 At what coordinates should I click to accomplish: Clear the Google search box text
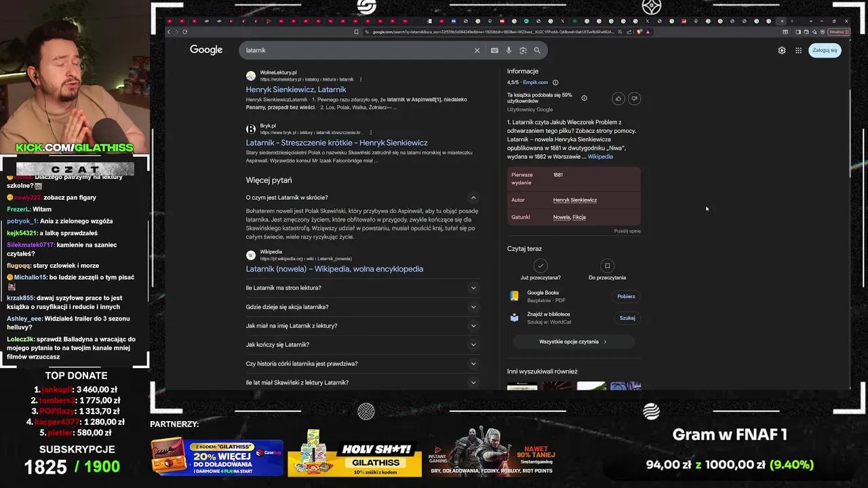coord(477,50)
